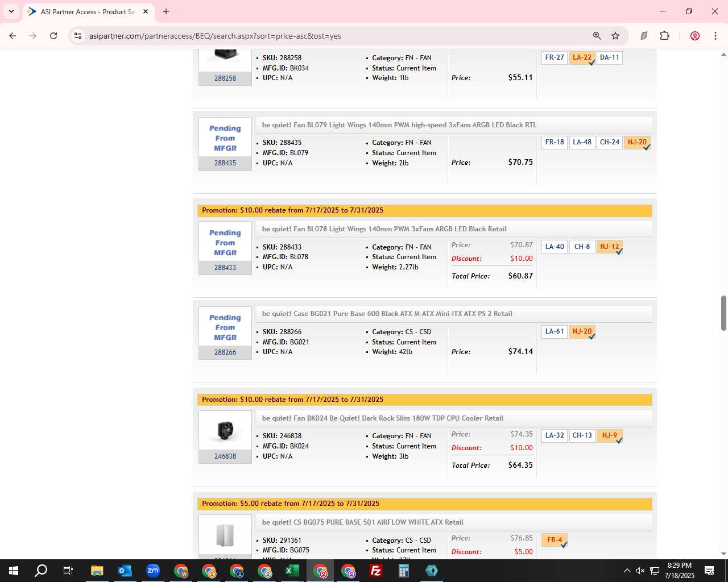Open product title BG021 Pure Base 600 case
Viewport: 728px width, 582px height.
pyautogui.click(x=387, y=314)
